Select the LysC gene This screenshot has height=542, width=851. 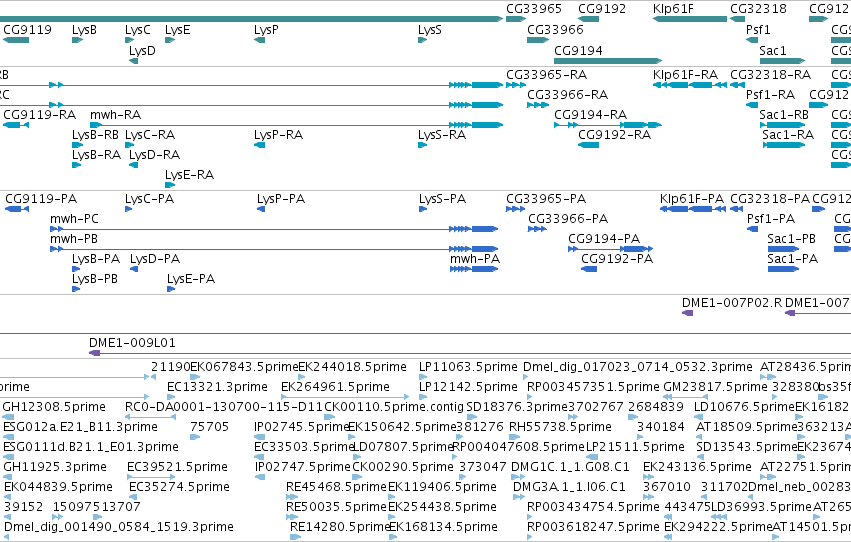click(x=129, y=40)
